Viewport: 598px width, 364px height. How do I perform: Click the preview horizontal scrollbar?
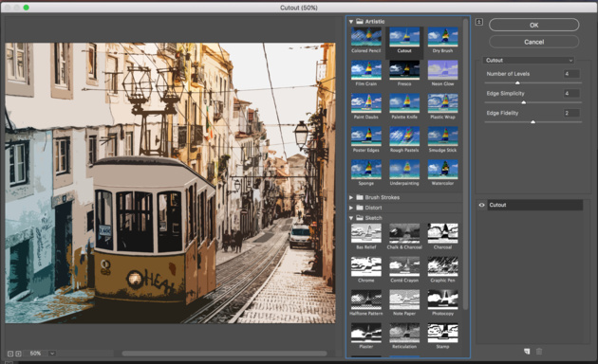[224, 354]
